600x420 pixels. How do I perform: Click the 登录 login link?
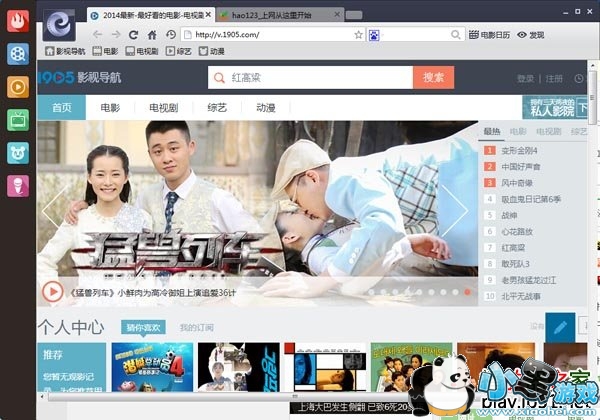click(525, 78)
